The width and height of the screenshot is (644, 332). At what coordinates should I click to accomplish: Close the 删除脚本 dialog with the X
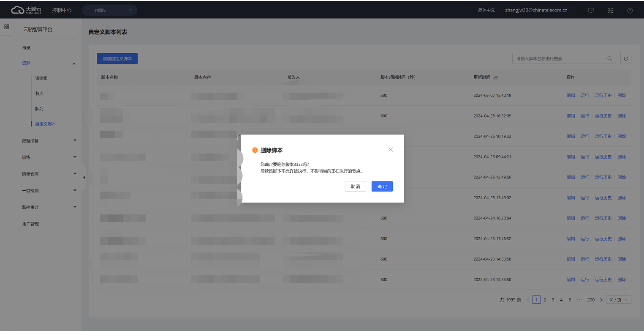tap(391, 150)
